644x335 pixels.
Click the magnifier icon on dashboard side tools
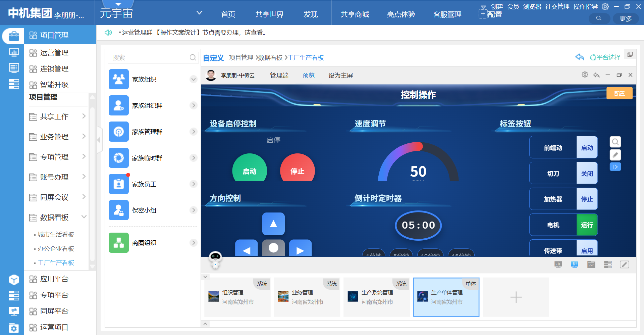point(615,142)
